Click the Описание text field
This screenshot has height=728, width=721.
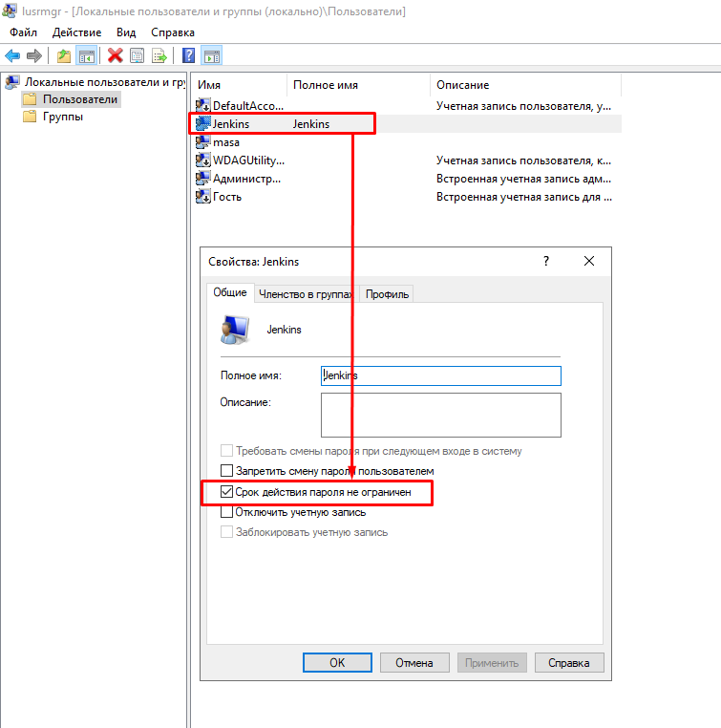[440, 415]
